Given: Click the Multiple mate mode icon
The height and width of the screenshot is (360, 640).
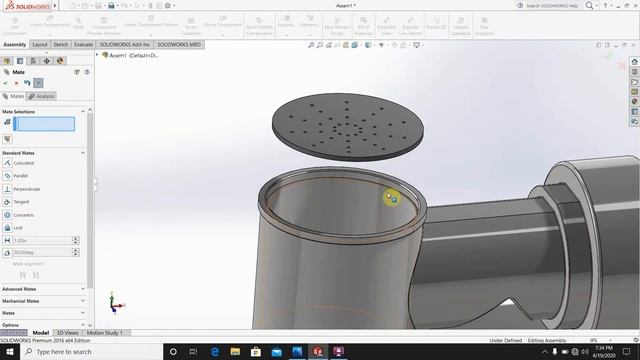Looking at the screenshot, I should [x=7, y=139].
